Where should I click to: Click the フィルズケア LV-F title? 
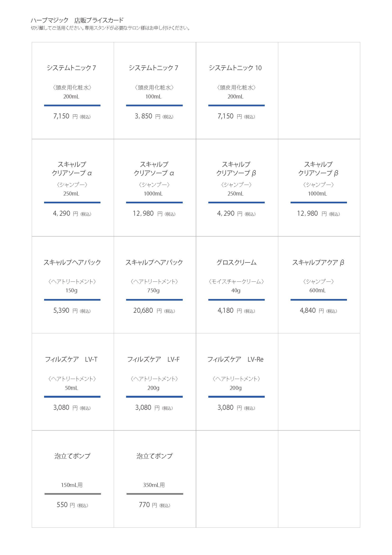pyautogui.click(x=153, y=359)
